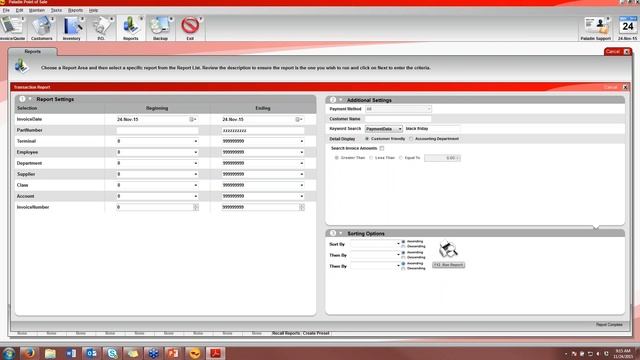Select the Reports tab

(33, 51)
